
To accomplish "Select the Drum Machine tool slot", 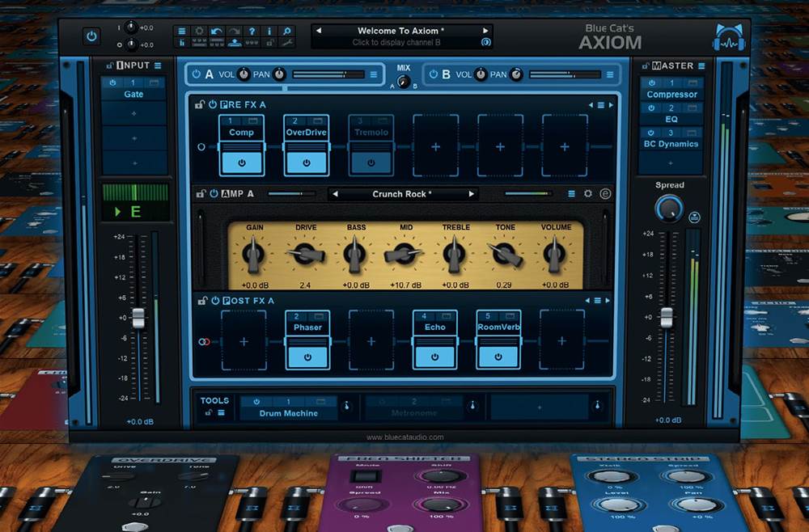I will (x=289, y=407).
